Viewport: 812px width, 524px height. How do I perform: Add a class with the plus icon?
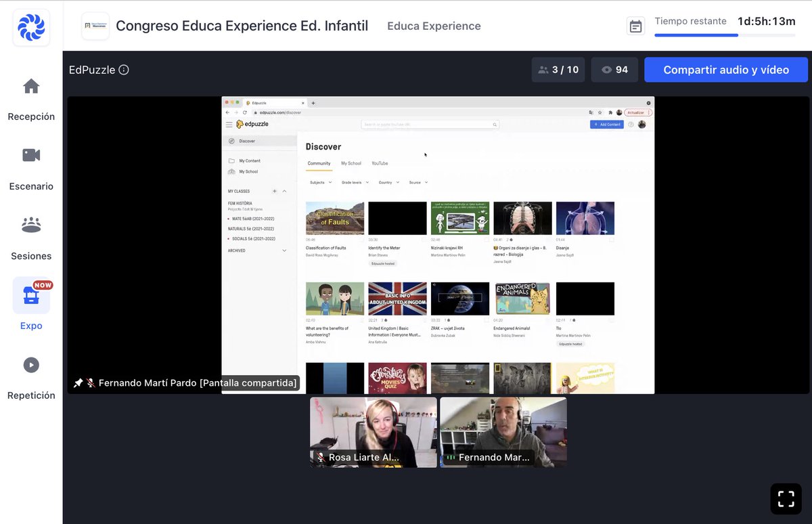(275, 192)
